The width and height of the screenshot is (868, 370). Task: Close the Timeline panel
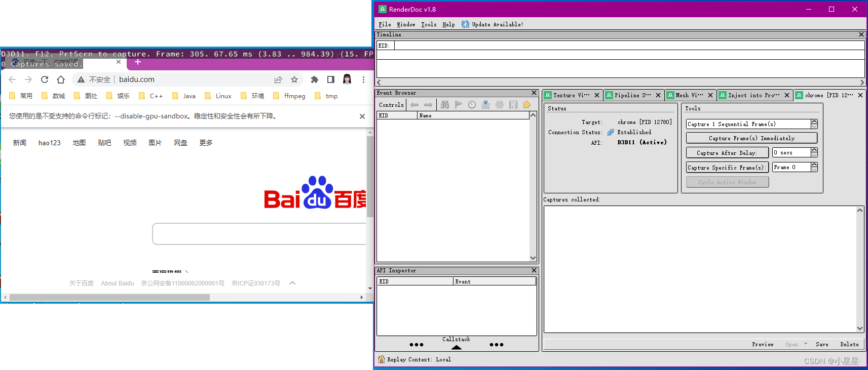861,34
